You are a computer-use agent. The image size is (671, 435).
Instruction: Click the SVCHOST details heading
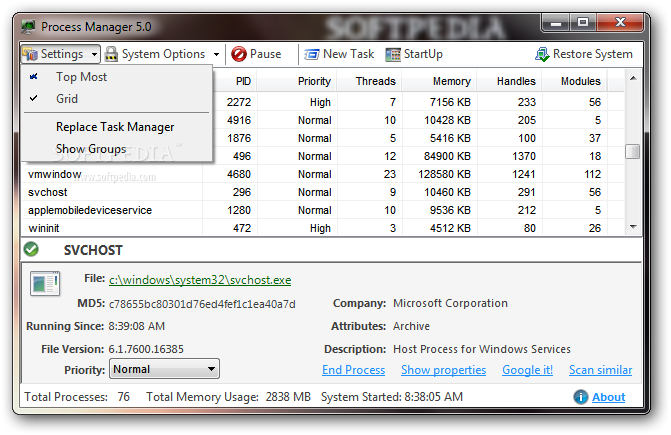pos(93,250)
